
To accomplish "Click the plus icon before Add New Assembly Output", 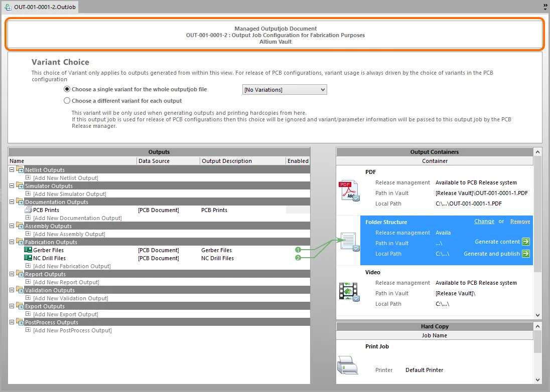I will 28,234.
